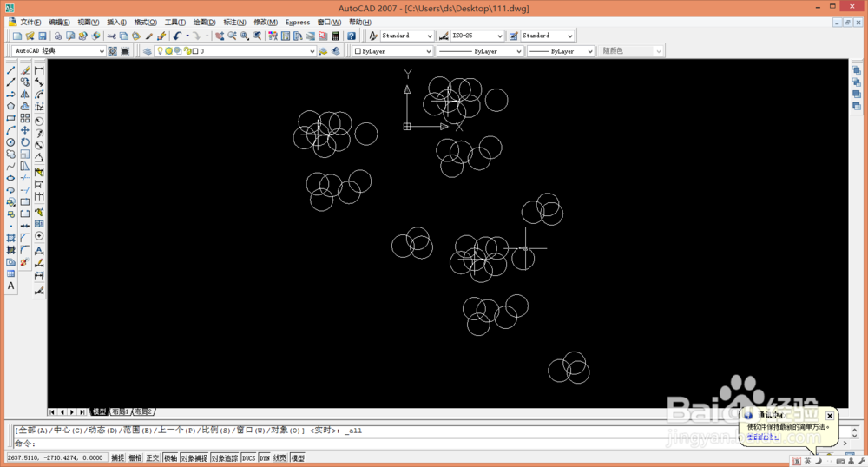Select the Erase modify tool
Screen dimensions: 868x467
click(x=25, y=70)
